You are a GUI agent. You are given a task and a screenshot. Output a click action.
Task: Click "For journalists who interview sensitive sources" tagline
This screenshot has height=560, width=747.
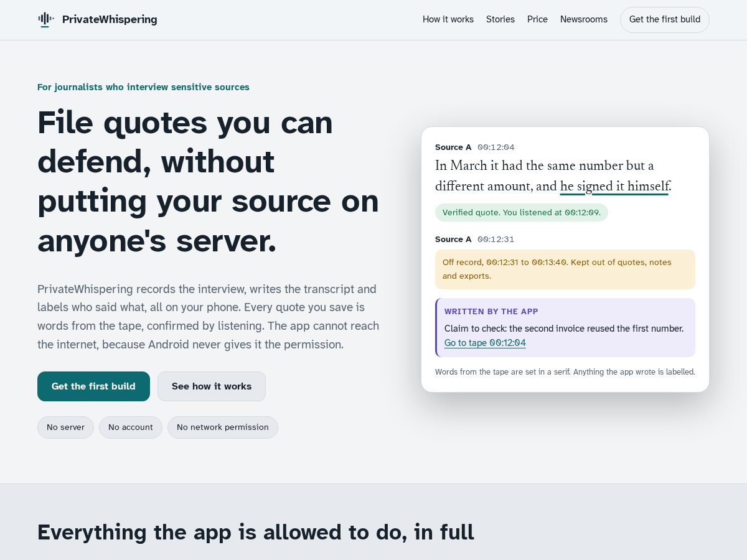point(143,87)
